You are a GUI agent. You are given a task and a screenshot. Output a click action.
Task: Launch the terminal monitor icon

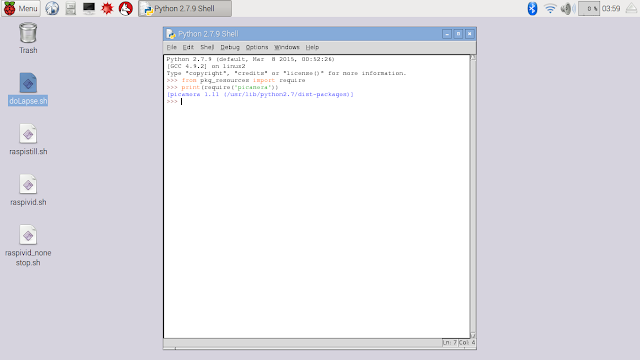coord(89,8)
